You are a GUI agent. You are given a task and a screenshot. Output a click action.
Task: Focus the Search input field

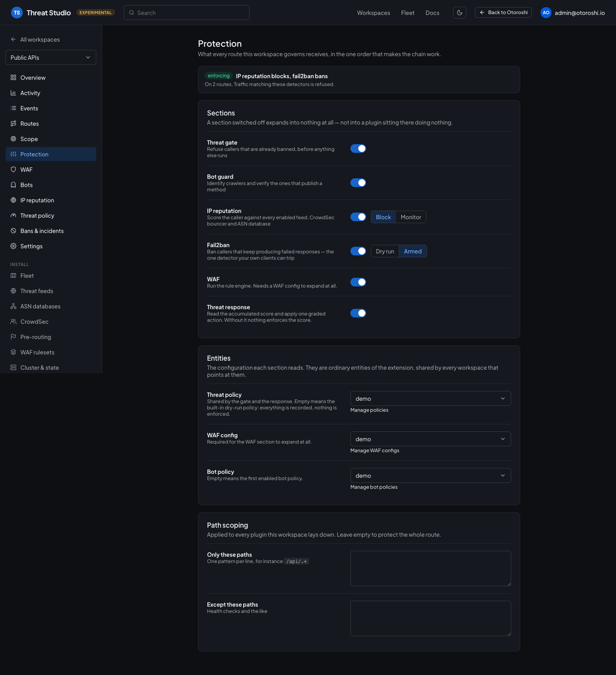[x=187, y=13]
